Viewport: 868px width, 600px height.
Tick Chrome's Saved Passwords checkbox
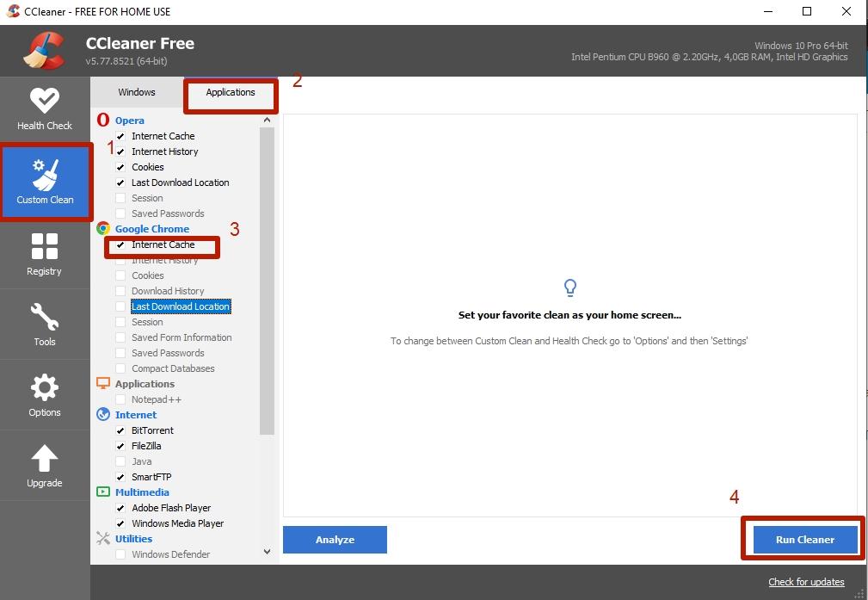tap(120, 353)
